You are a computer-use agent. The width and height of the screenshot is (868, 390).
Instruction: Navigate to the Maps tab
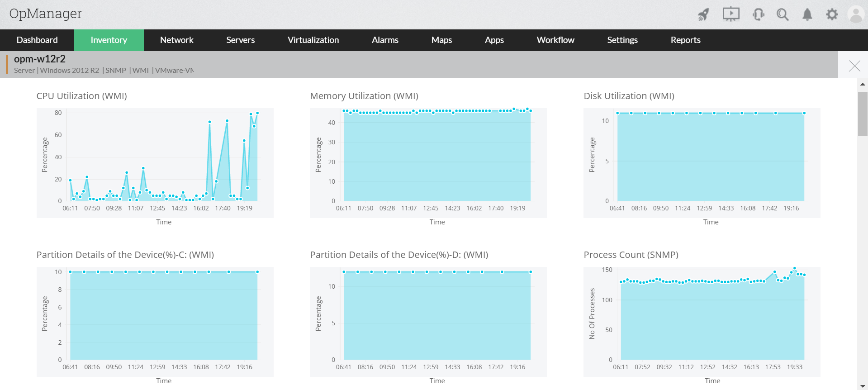441,40
